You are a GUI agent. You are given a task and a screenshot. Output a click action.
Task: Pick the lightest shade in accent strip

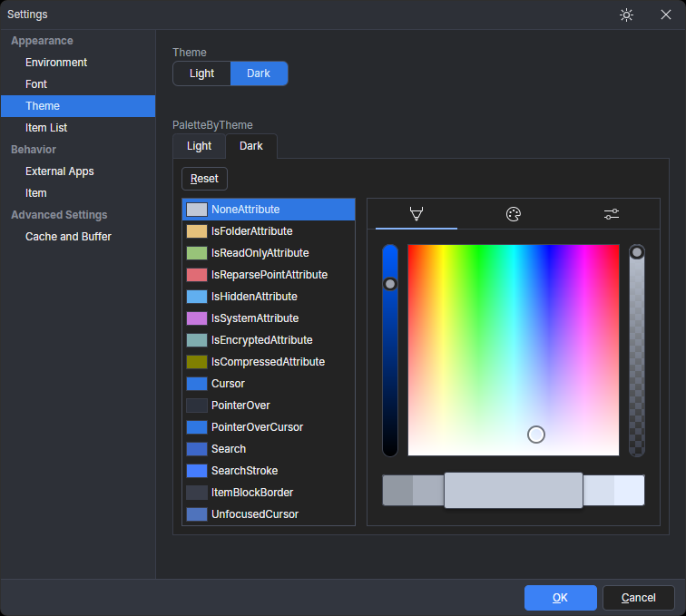[x=630, y=490]
